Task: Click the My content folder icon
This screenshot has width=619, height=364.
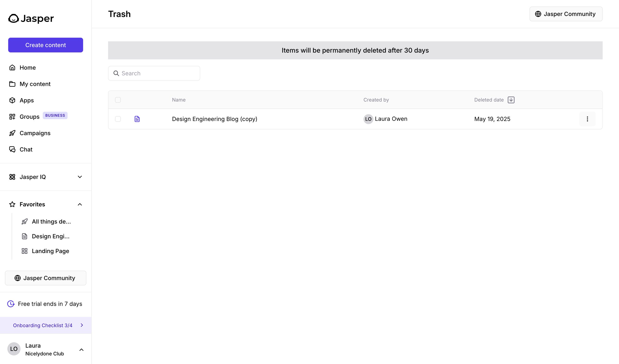Action: tap(12, 84)
